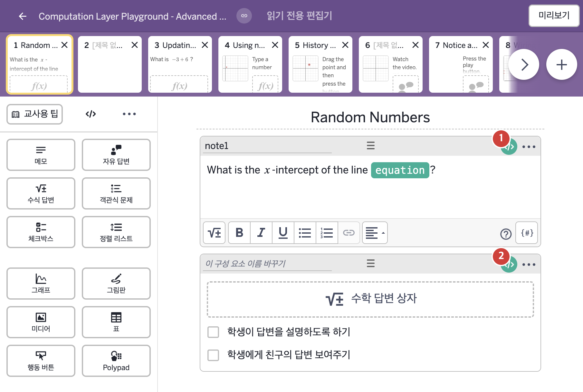Toggle italic formatting
Viewport: 583px width, 392px height.
(261, 233)
